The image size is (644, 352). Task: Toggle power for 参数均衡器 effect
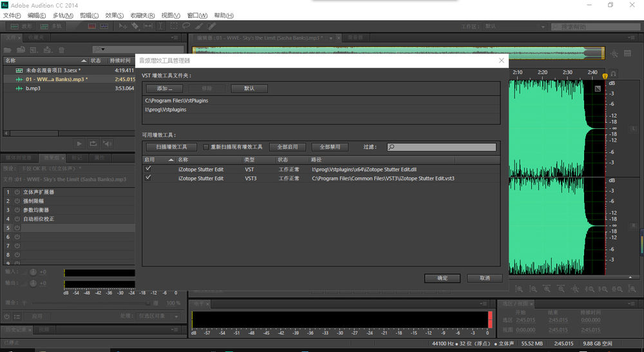tap(17, 210)
